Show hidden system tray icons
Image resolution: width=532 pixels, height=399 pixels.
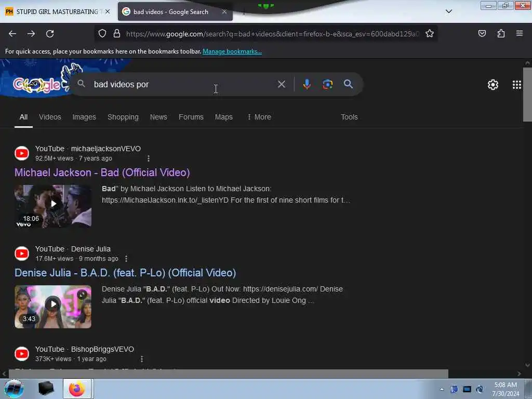tap(442, 389)
